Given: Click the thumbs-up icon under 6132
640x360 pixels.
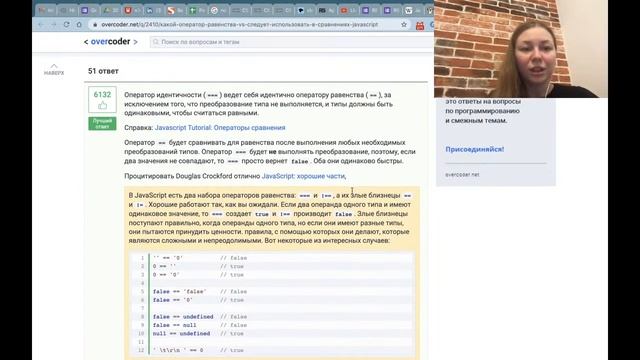Looking at the screenshot, I should (x=102, y=106).
